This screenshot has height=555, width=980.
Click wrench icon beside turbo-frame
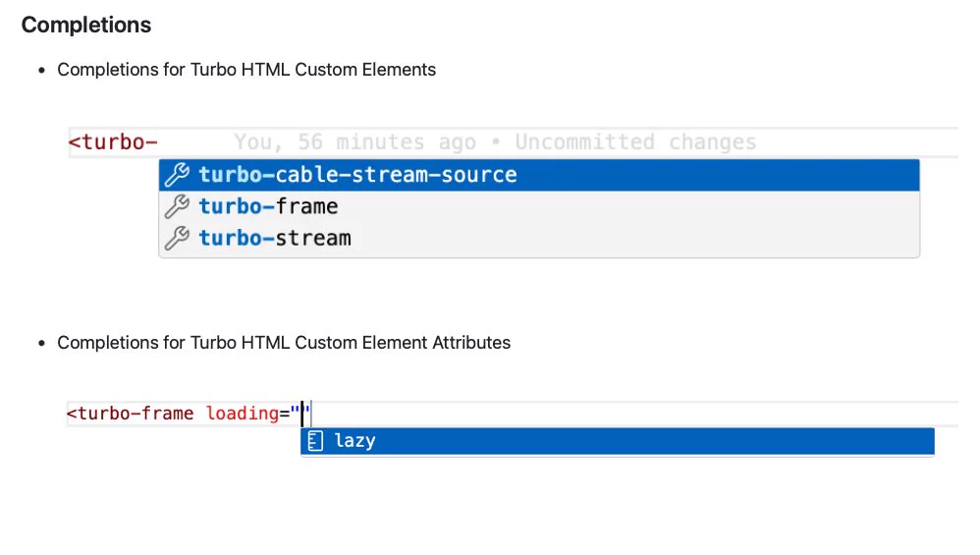pyautogui.click(x=177, y=206)
